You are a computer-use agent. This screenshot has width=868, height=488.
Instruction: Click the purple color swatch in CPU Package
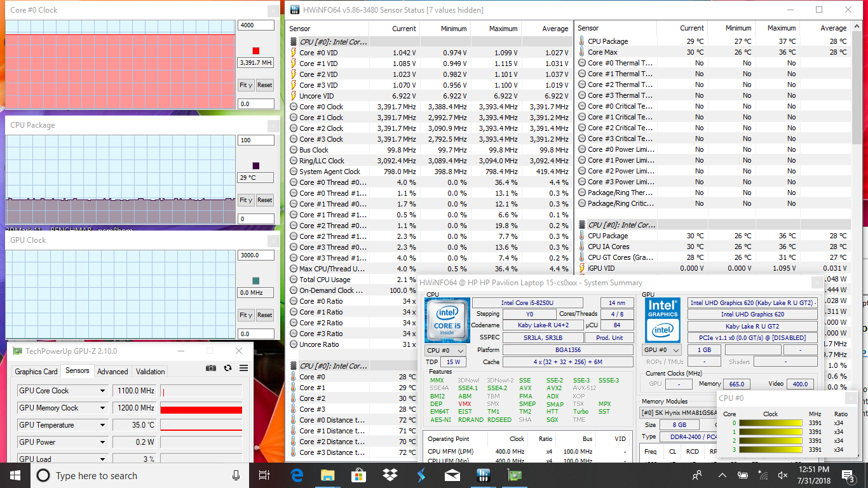[x=256, y=166]
